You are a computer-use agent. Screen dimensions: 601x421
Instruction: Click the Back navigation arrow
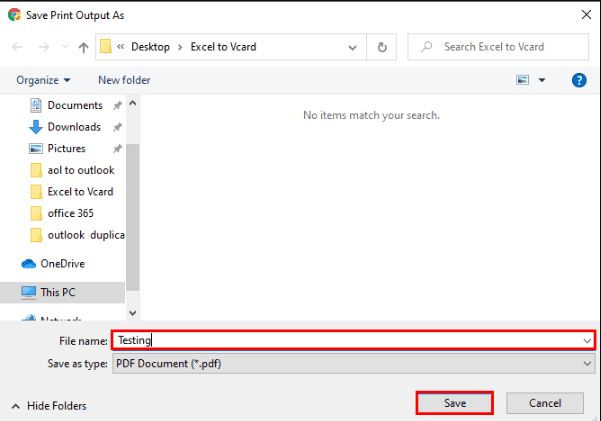pos(18,47)
